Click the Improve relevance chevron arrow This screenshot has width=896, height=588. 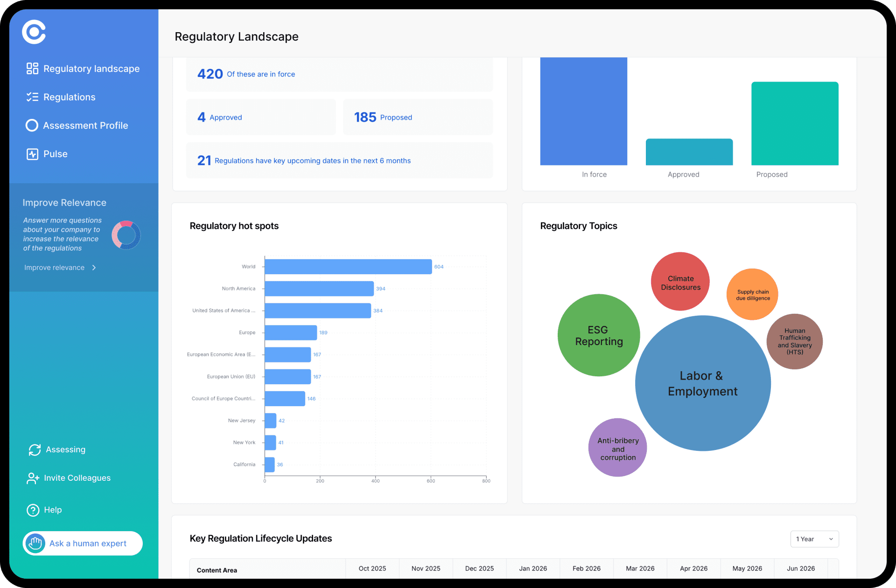coord(94,268)
